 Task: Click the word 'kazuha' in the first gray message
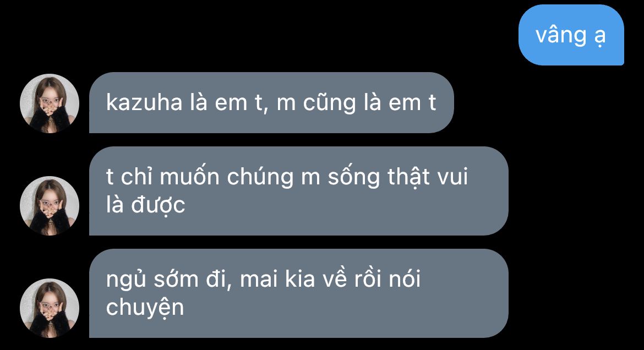pos(144,102)
